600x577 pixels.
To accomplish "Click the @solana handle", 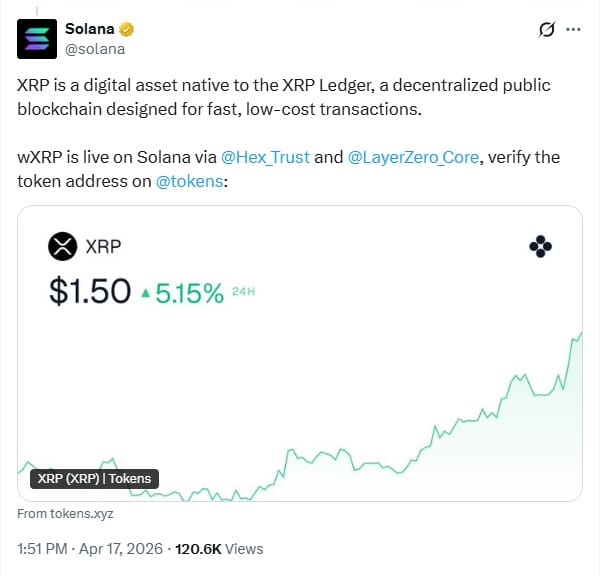I will pos(95,48).
